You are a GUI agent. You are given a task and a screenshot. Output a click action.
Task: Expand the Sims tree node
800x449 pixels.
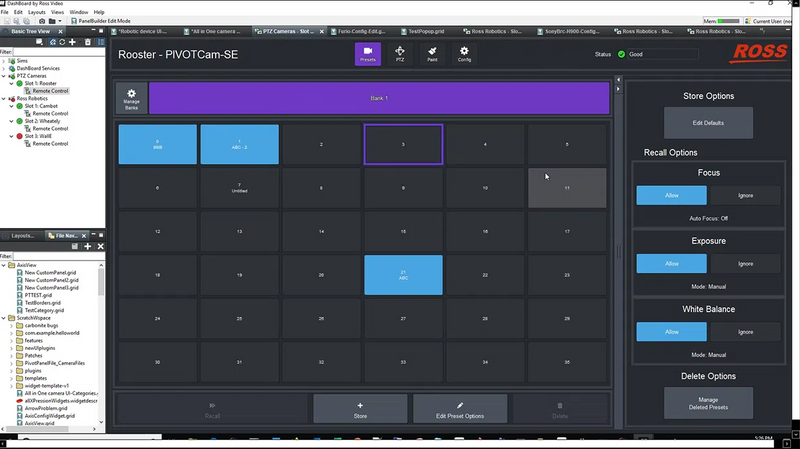[x=4, y=61]
